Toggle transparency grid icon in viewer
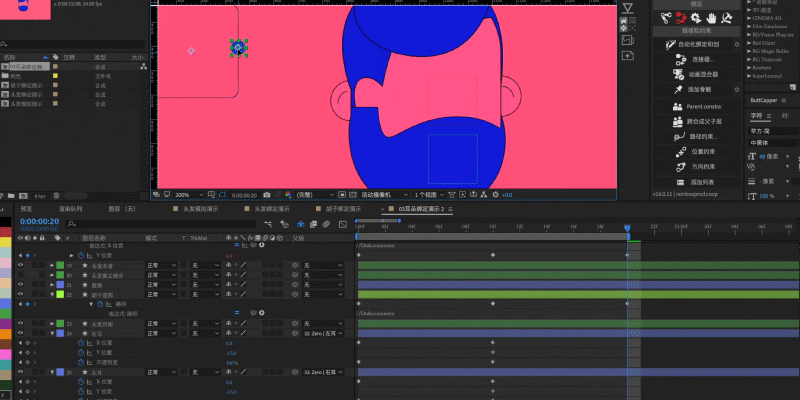800x400 pixels. coord(353,195)
